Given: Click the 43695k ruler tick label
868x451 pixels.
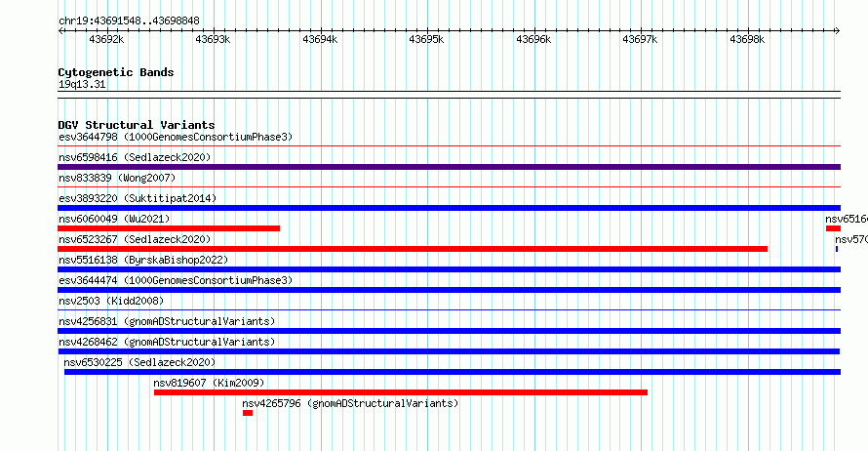Looking at the screenshot, I should coord(426,40).
